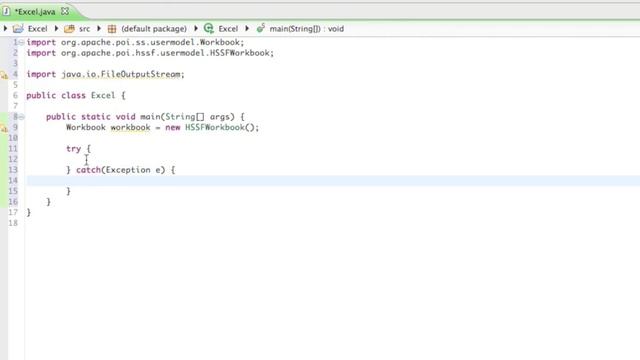640x360 pixels.
Task: Click the underlined workbook variable on line 9
Action: coord(130,127)
